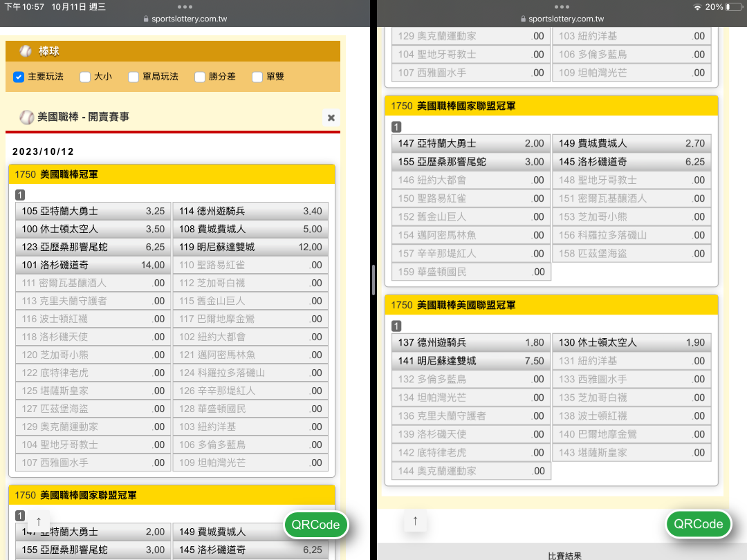The image size is (747, 560).
Task: Open the QRCode button in left window
Action: [x=316, y=525]
